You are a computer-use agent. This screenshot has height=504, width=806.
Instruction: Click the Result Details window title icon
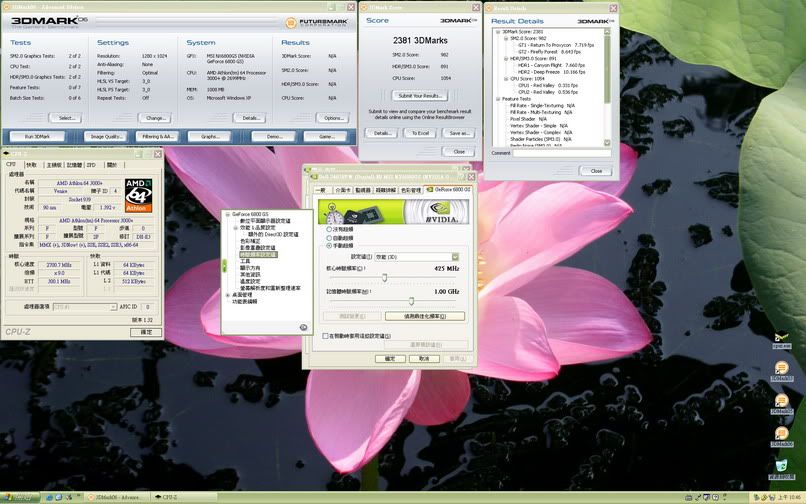click(489, 8)
